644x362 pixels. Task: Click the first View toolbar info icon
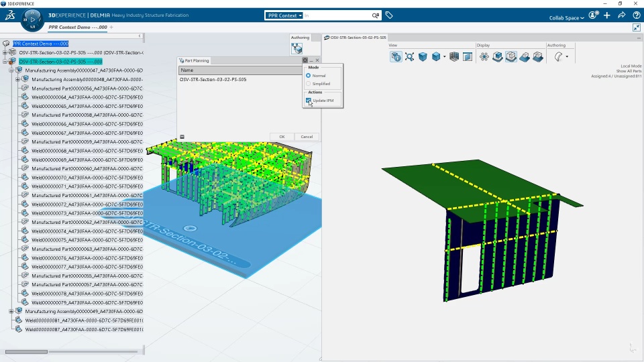(x=396, y=56)
